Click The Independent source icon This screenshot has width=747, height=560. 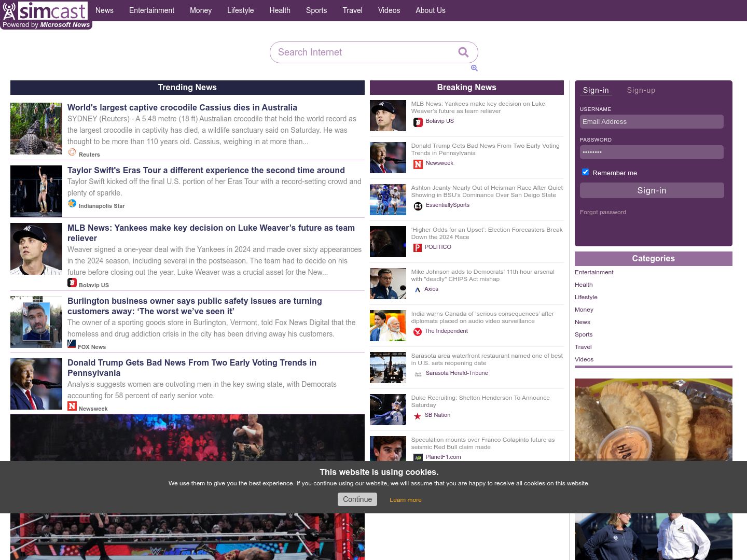pos(418,332)
